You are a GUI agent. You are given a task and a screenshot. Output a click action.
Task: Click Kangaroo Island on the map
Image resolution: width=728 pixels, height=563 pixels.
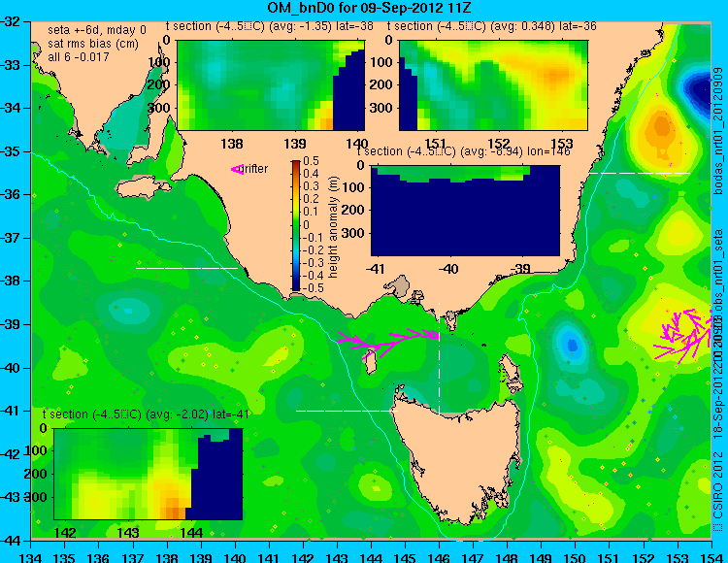click(144, 188)
